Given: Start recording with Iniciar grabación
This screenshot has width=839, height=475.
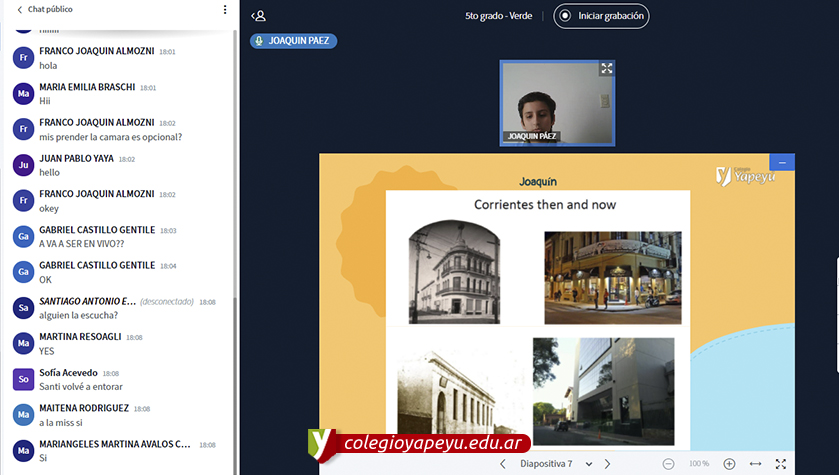Looking at the screenshot, I should coord(601,16).
